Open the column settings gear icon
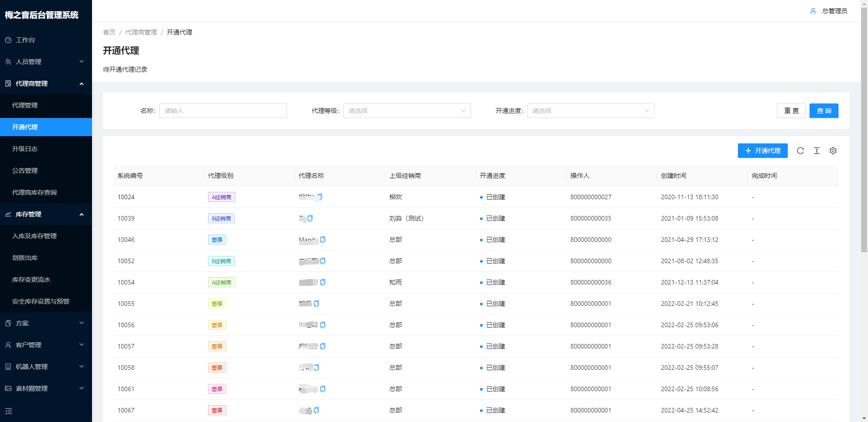The image size is (868, 422). point(833,151)
